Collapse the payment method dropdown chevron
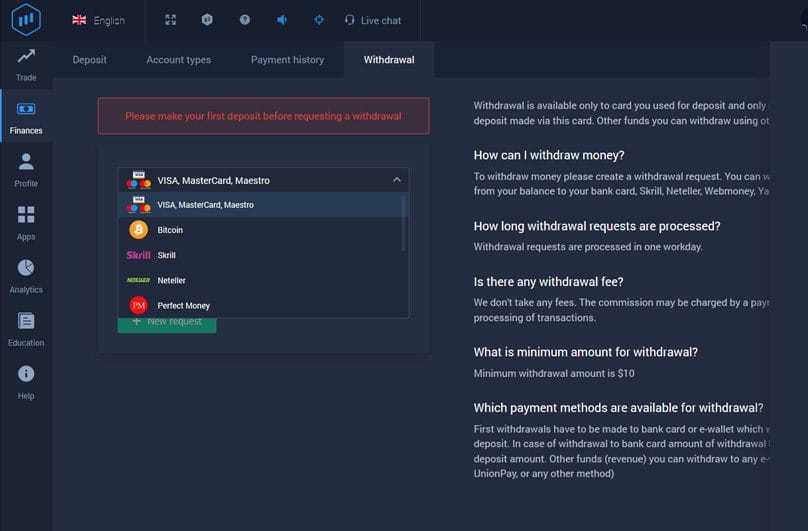 click(x=397, y=180)
